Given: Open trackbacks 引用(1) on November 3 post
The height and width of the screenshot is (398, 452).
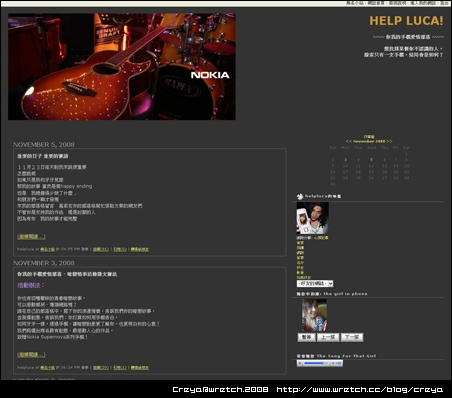Looking at the screenshot, I should tap(120, 368).
